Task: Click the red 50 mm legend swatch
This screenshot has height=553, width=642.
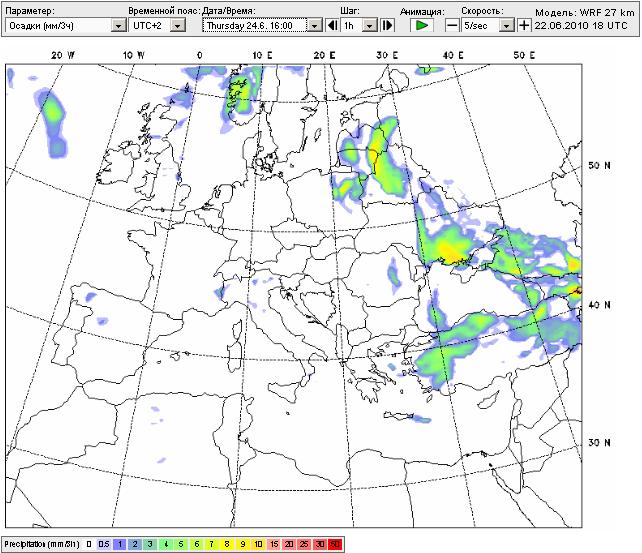Action: point(335,544)
